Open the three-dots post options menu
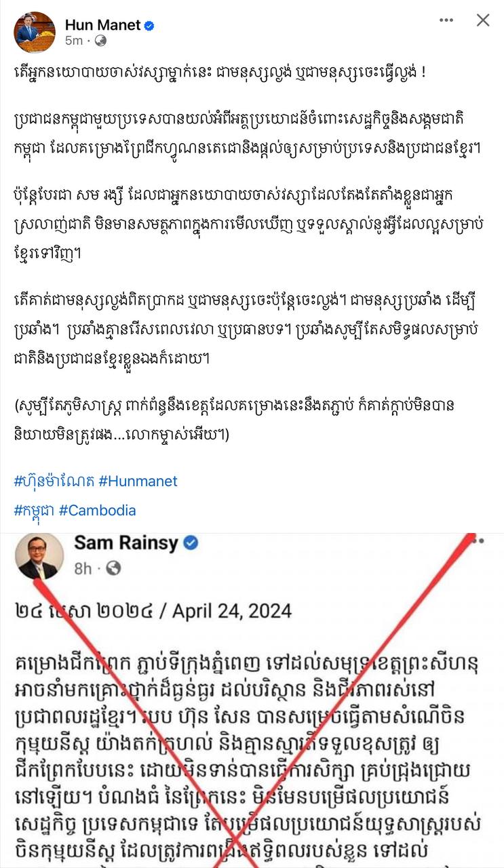 [x=446, y=20]
